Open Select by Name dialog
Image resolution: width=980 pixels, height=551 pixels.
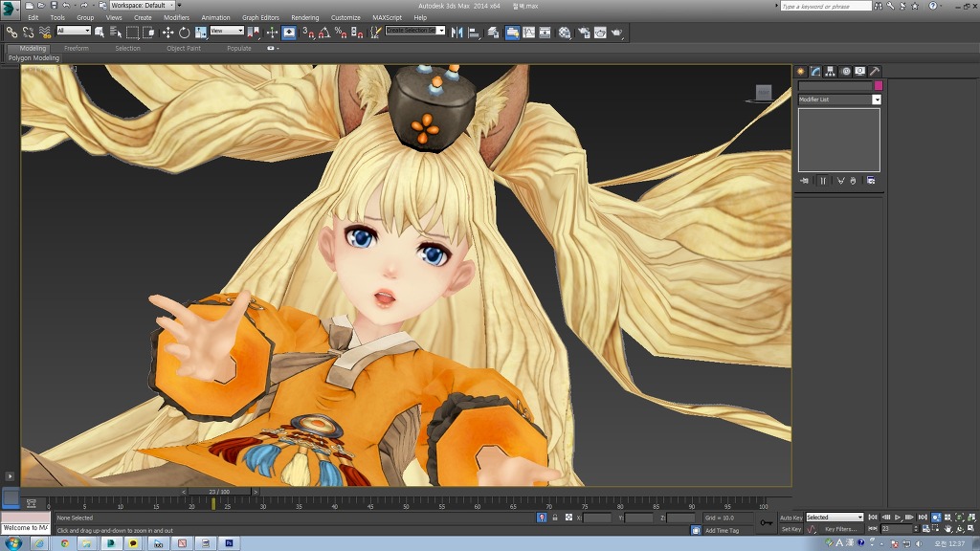pos(116,32)
